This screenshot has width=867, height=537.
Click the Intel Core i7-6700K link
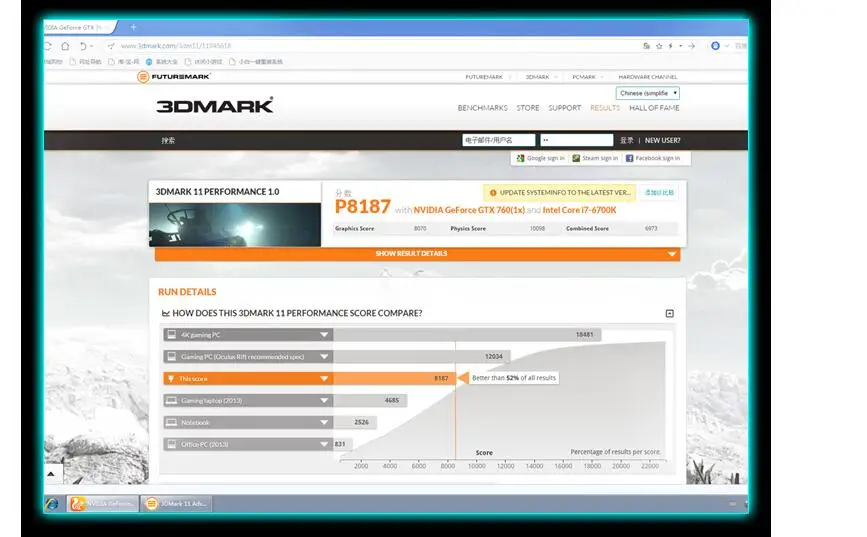pos(579,210)
